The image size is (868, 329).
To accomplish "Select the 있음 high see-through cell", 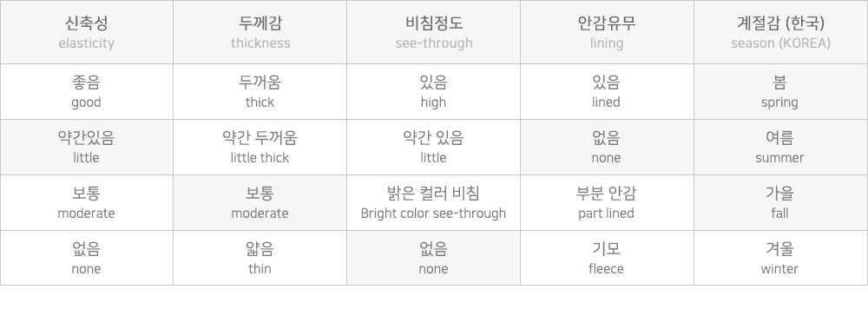I will click(x=433, y=91).
